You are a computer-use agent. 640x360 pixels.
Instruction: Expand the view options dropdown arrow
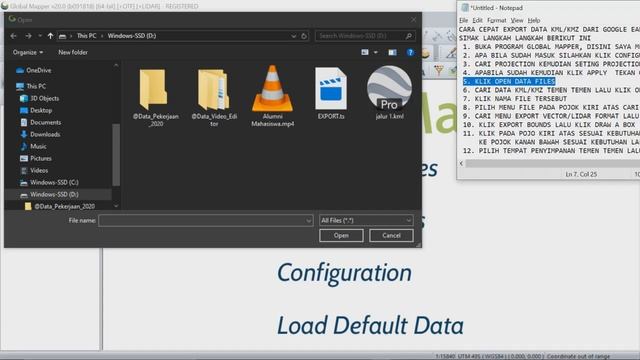(376, 52)
